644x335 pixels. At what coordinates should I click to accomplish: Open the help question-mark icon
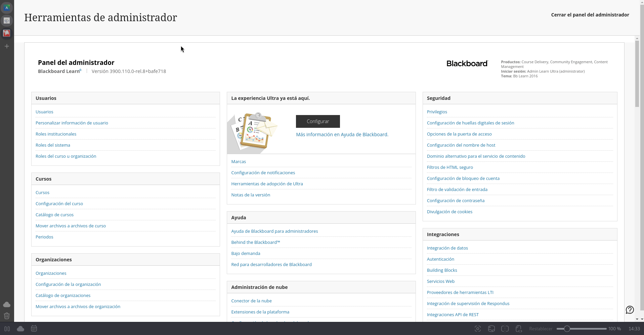pos(630,310)
